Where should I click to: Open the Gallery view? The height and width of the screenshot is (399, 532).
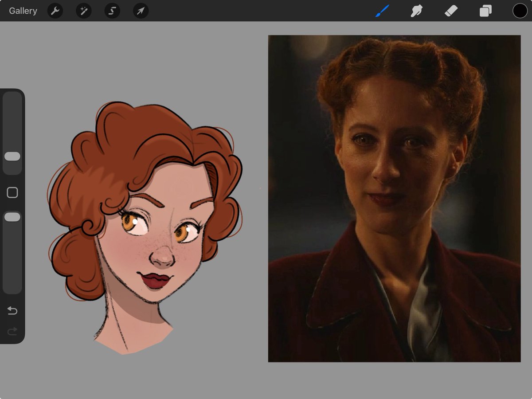pyautogui.click(x=23, y=11)
